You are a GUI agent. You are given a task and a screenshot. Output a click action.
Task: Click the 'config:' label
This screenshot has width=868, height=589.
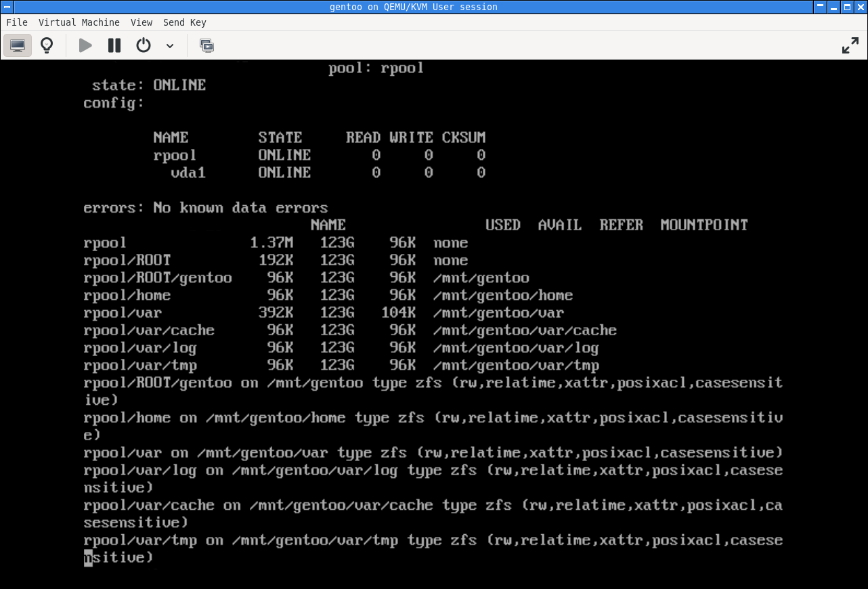[x=114, y=103]
